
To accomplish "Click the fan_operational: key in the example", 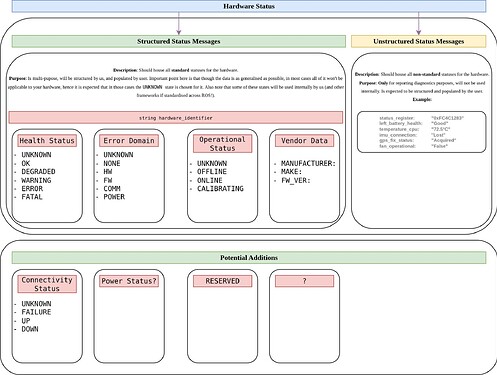I will coord(397,146).
